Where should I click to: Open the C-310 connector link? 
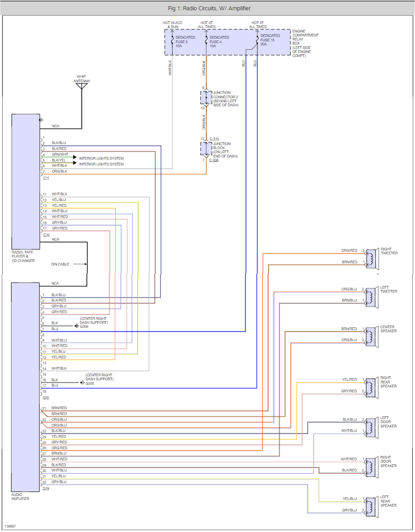214,139
